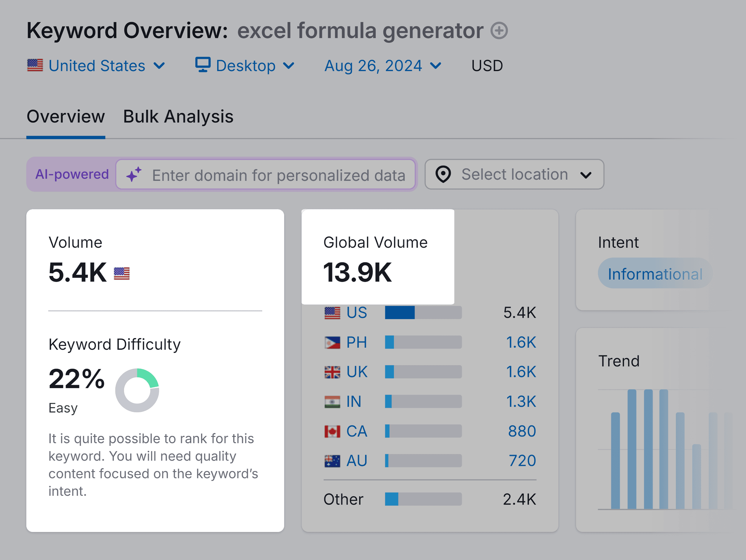Open the United States country dropdown

[96, 65]
